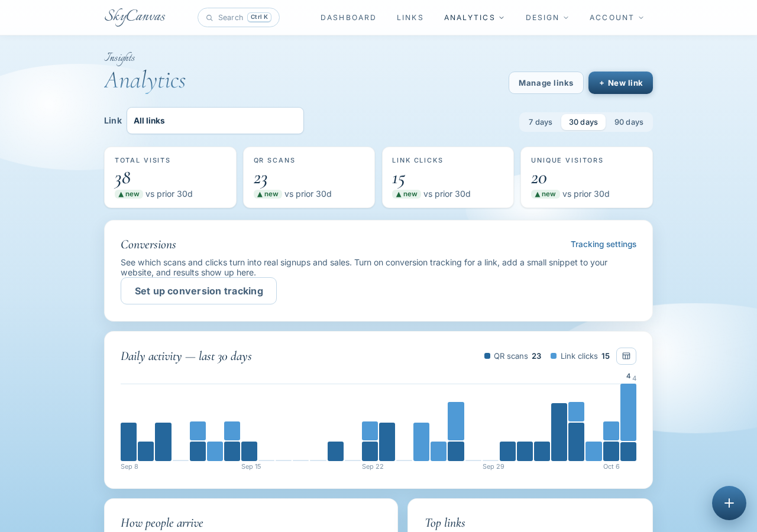Open Tracking settings
Image resolution: width=757 pixels, height=532 pixels.
tap(603, 244)
